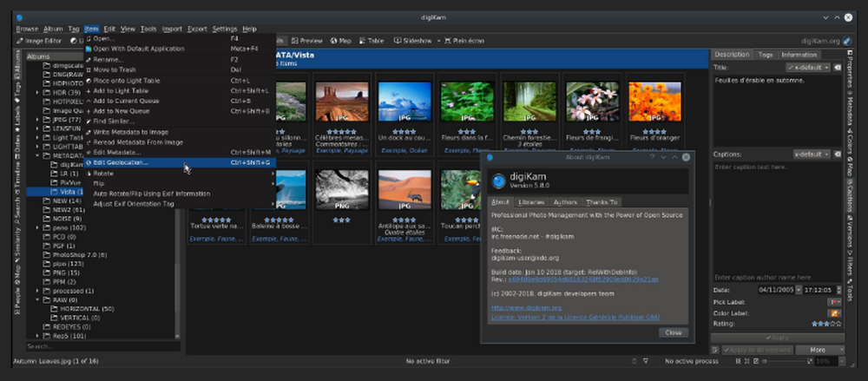Image resolution: width=868 pixels, height=381 pixels.
Task: Select Write Metadata to Image
Action: click(x=180, y=132)
